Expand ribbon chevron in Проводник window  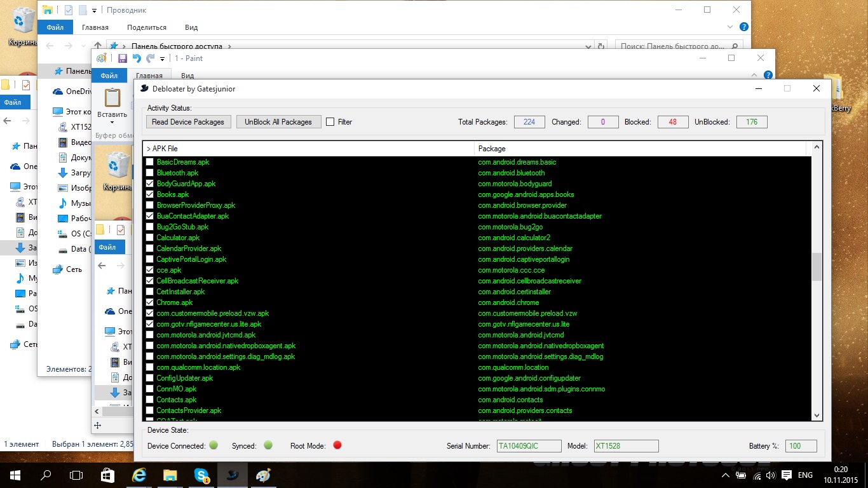pyautogui.click(x=730, y=27)
